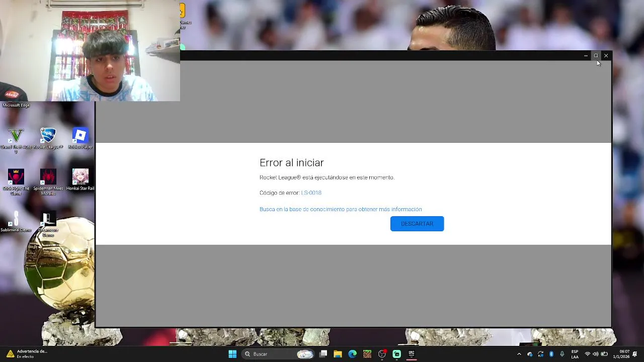
Task: Open the 'Busca en la base de conocimiento' link
Action: point(341,209)
